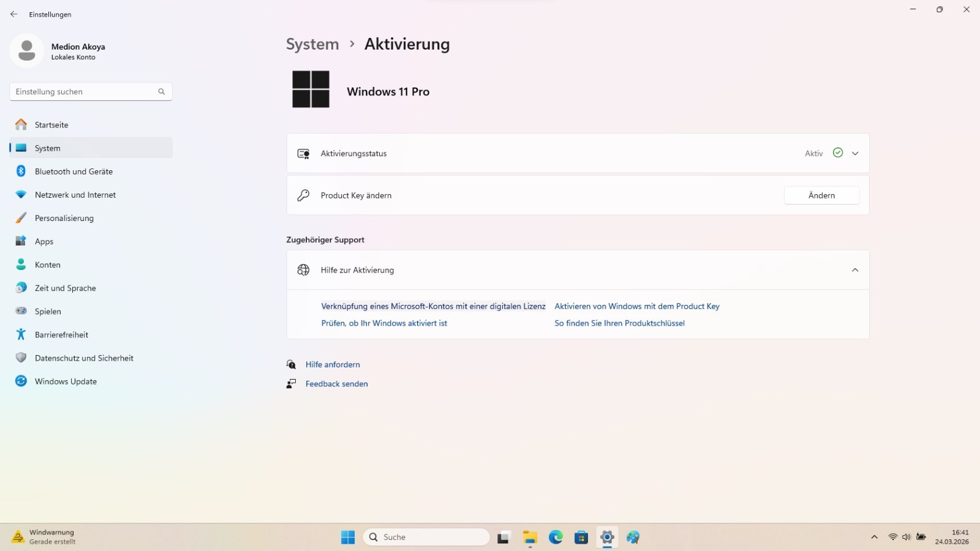Open the Windwarnung weather widget

[x=43, y=537]
